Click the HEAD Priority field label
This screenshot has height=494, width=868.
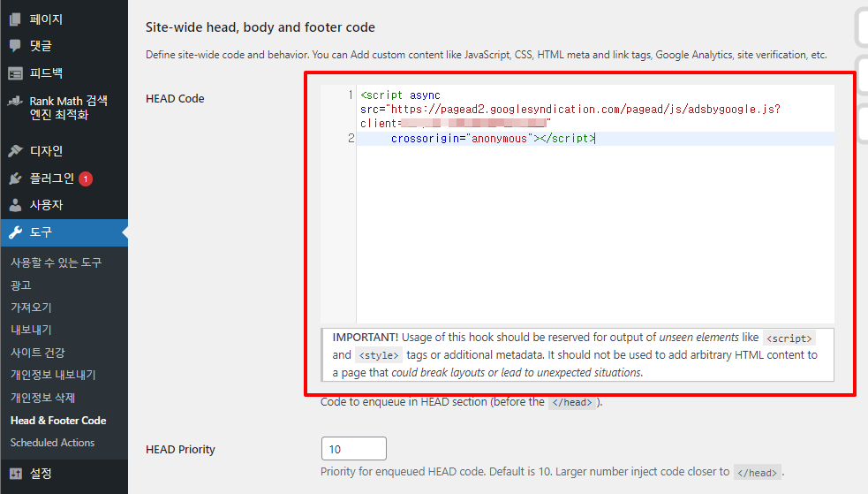coord(180,450)
